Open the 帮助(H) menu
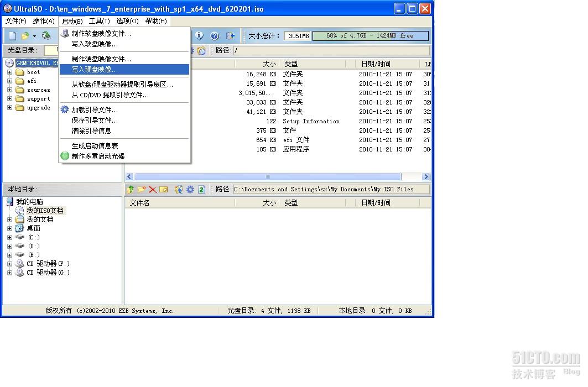588x387 pixels. 156,21
